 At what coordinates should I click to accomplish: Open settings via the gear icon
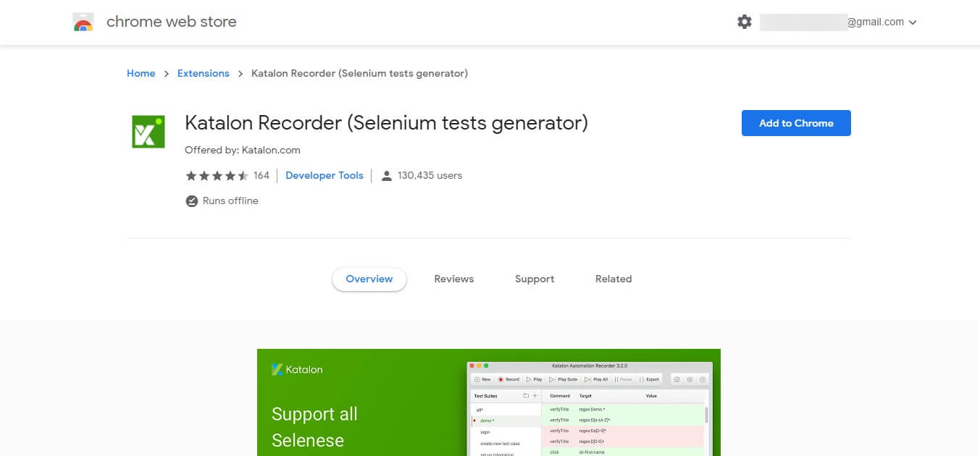tap(745, 22)
